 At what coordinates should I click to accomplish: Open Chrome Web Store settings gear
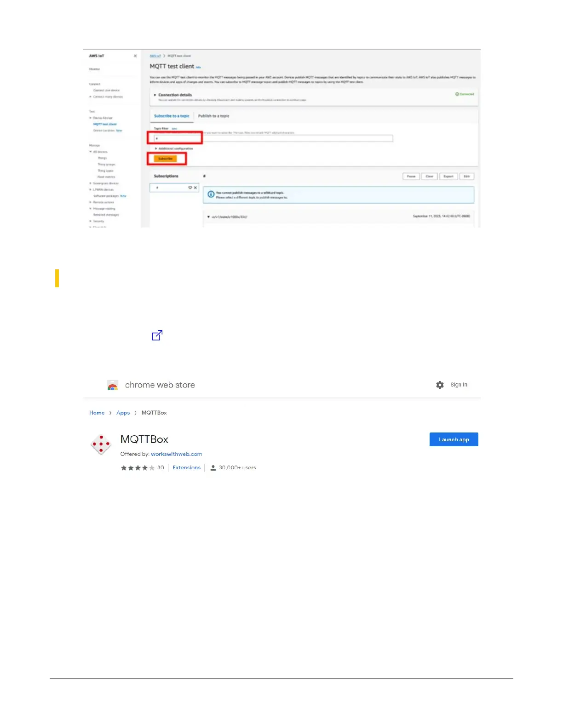tap(440, 385)
